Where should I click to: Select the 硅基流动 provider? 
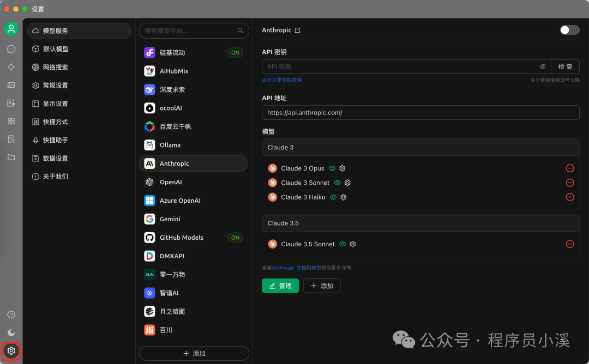click(194, 52)
